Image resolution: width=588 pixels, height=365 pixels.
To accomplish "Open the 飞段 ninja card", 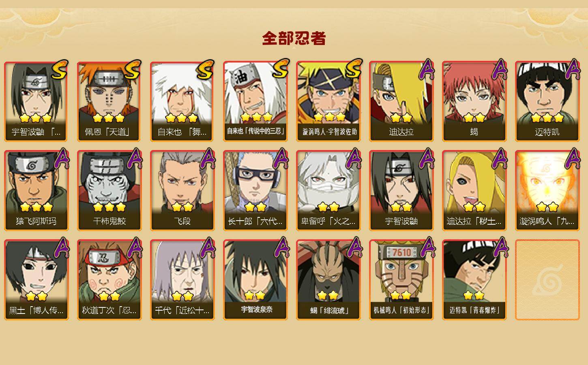I will [x=182, y=191].
